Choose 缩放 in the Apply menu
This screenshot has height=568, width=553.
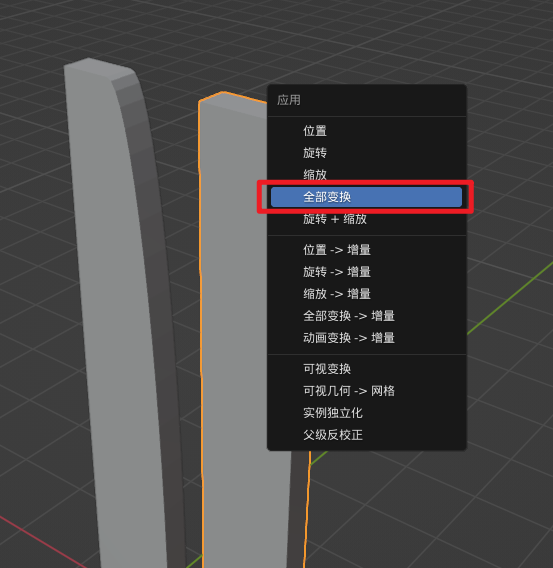pyautogui.click(x=366, y=175)
